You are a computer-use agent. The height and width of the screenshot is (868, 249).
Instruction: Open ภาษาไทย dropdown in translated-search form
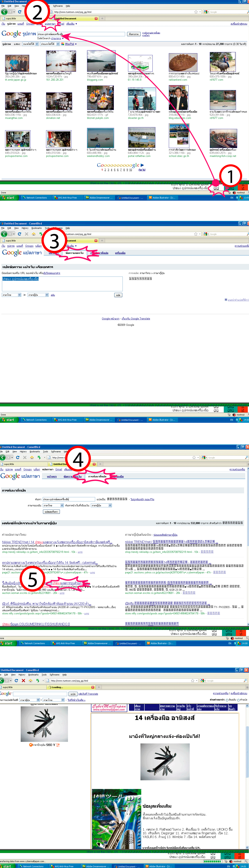(x=53, y=505)
